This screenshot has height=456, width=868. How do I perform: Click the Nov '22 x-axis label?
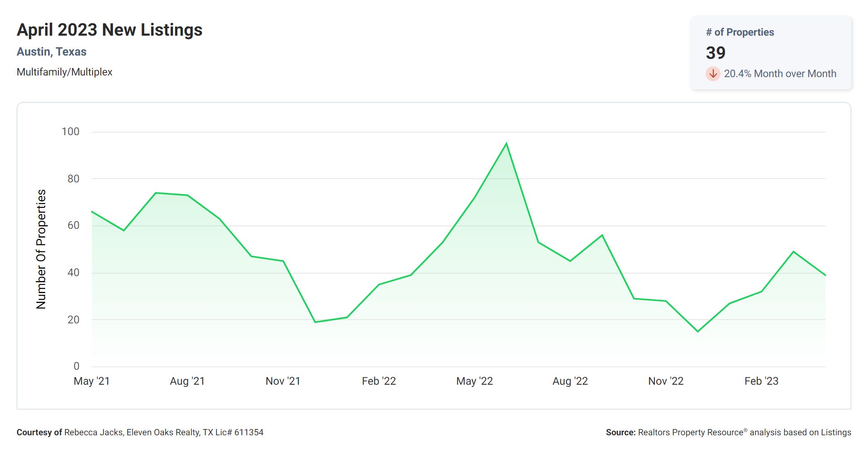pos(665,381)
